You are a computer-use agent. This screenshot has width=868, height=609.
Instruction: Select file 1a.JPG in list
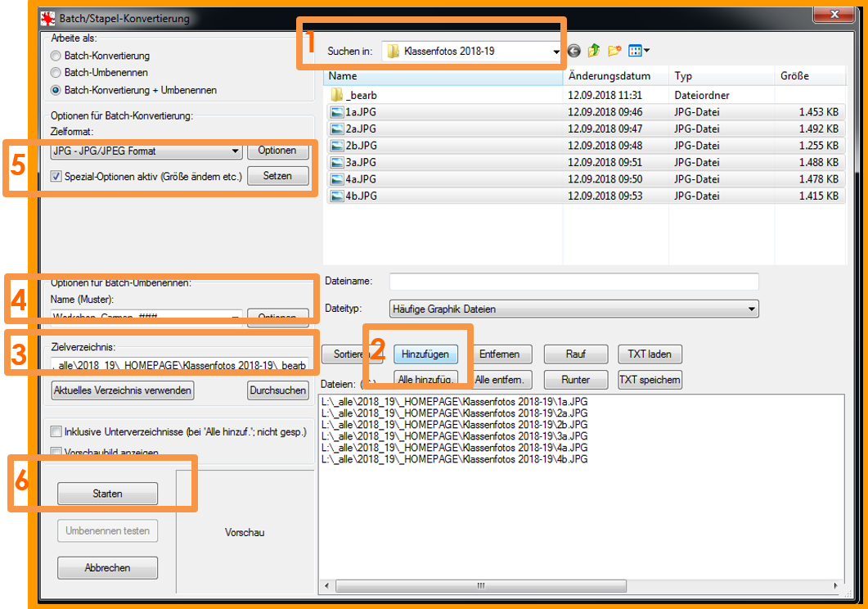(x=361, y=112)
